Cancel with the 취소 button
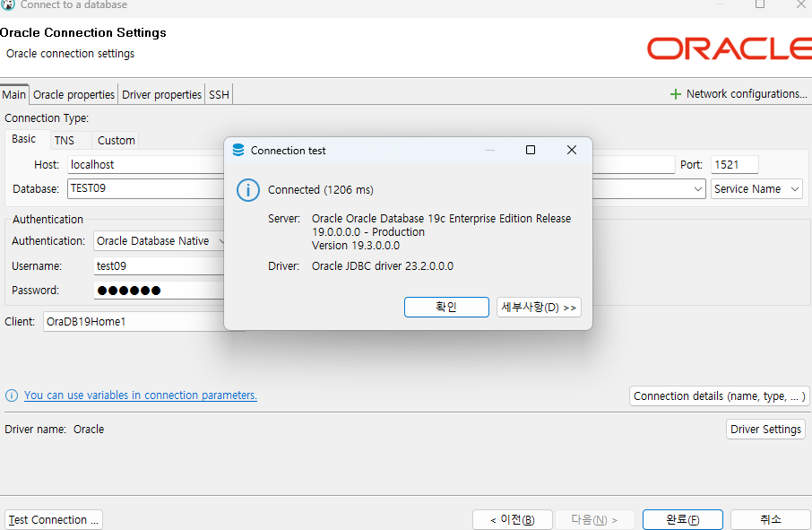 click(770, 519)
